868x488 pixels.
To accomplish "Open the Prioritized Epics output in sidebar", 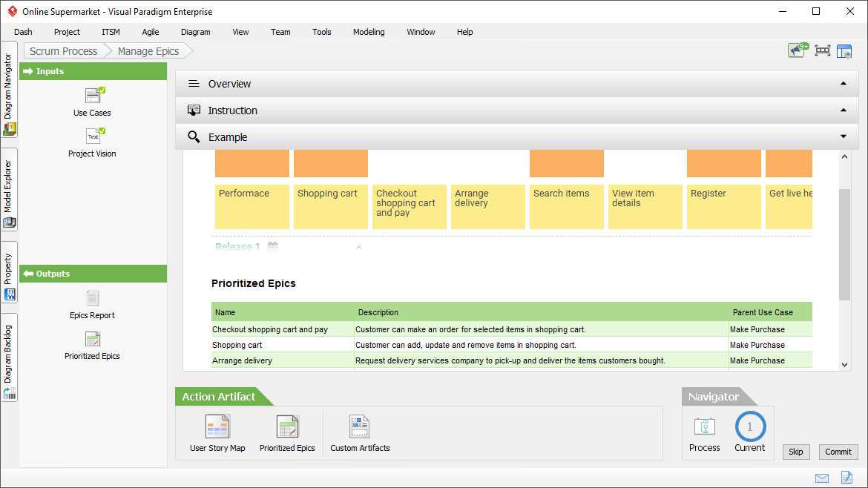I will pyautogui.click(x=93, y=346).
